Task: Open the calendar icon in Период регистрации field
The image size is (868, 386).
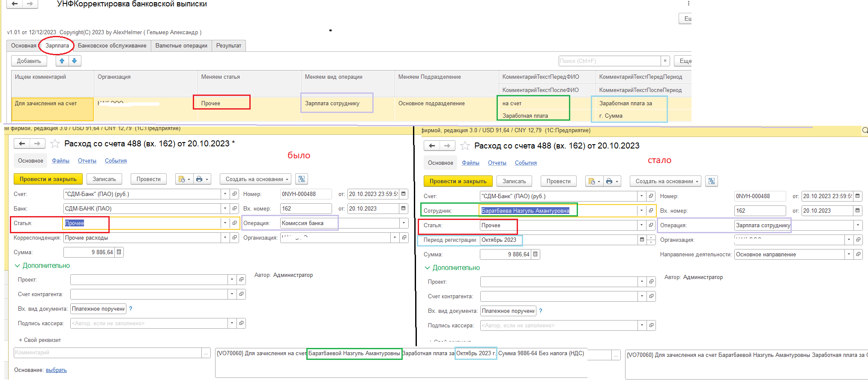Action: click(x=642, y=240)
